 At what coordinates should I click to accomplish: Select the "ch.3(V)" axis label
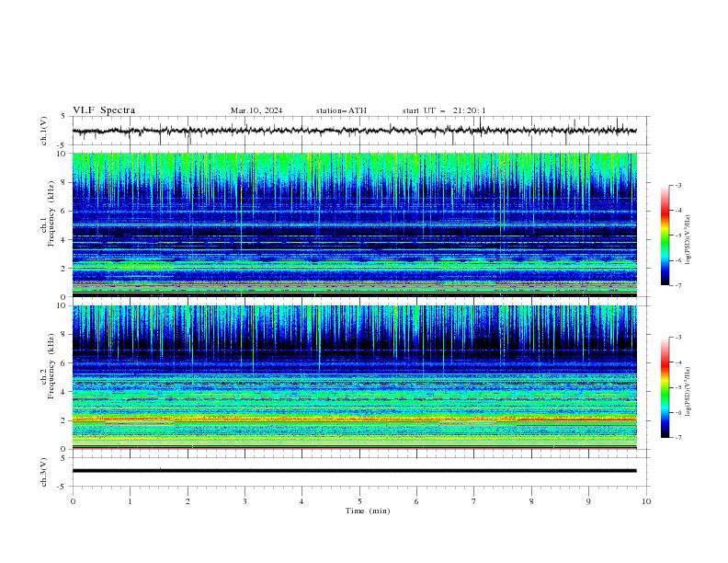(x=44, y=472)
